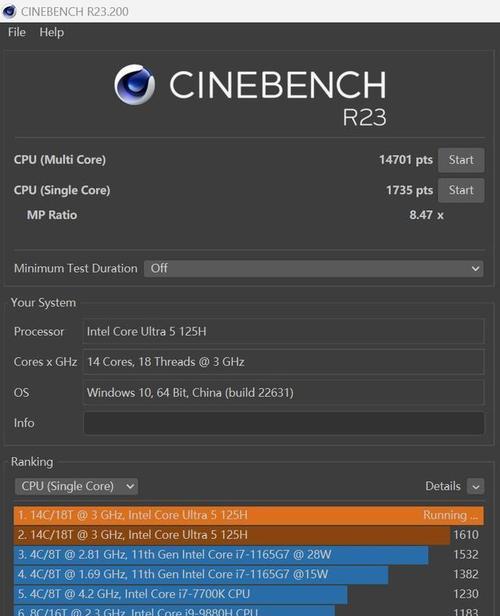The image size is (500, 616).
Task: Open the File menu
Action: [x=17, y=32]
